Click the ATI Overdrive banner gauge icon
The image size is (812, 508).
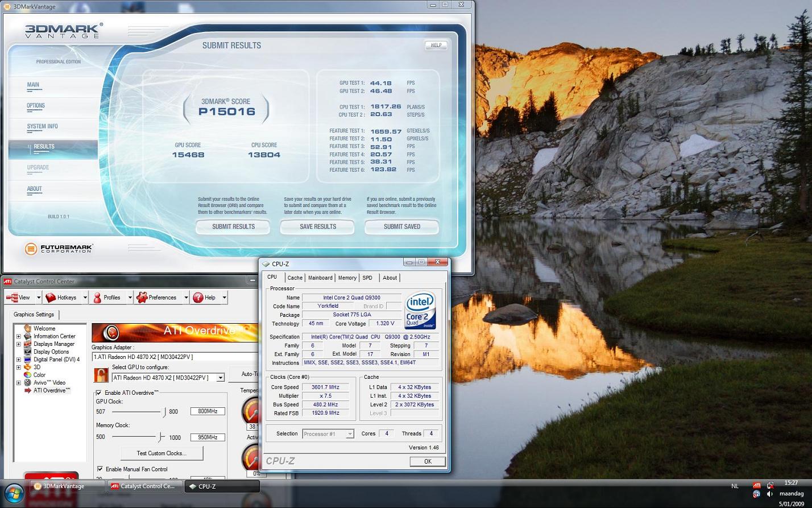(x=111, y=333)
